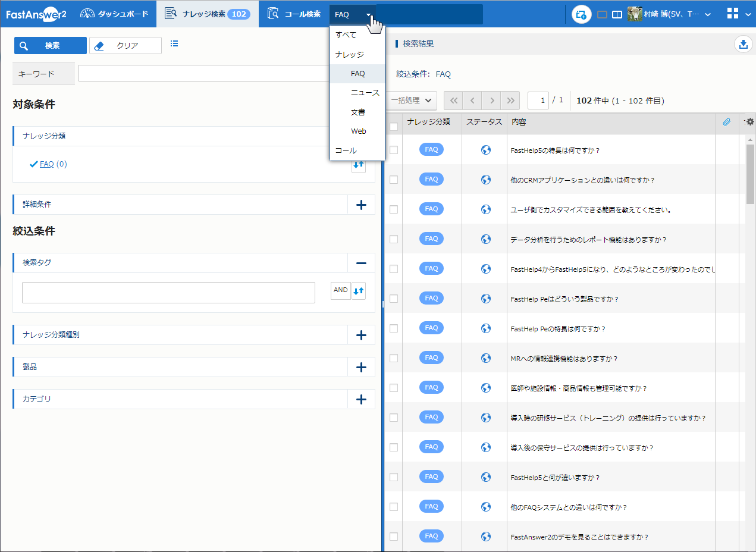Screen dimensions: 756x552
Task: Open the 一括処理 dropdown
Action: [413, 101]
